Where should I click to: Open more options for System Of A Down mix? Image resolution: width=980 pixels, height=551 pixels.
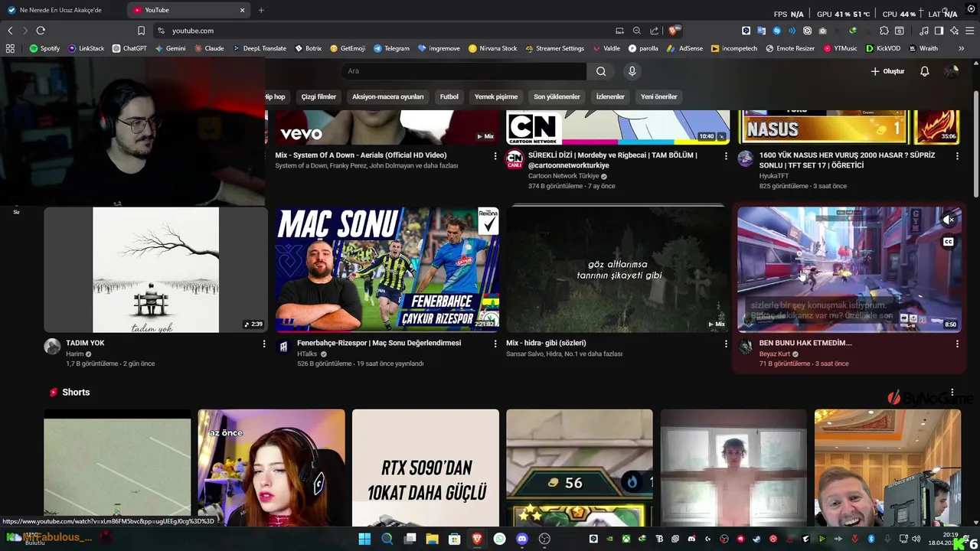tap(495, 155)
